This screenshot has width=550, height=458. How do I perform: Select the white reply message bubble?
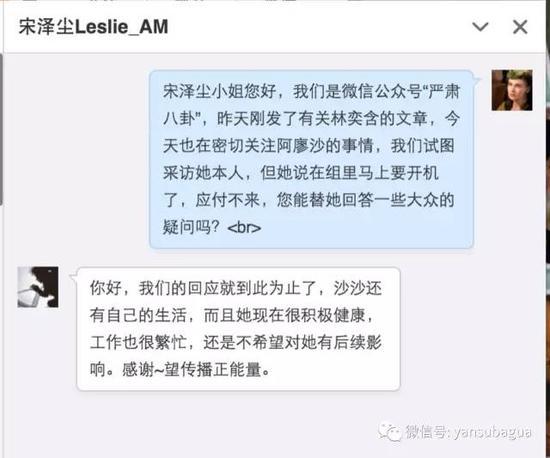[x=238, y=329]
